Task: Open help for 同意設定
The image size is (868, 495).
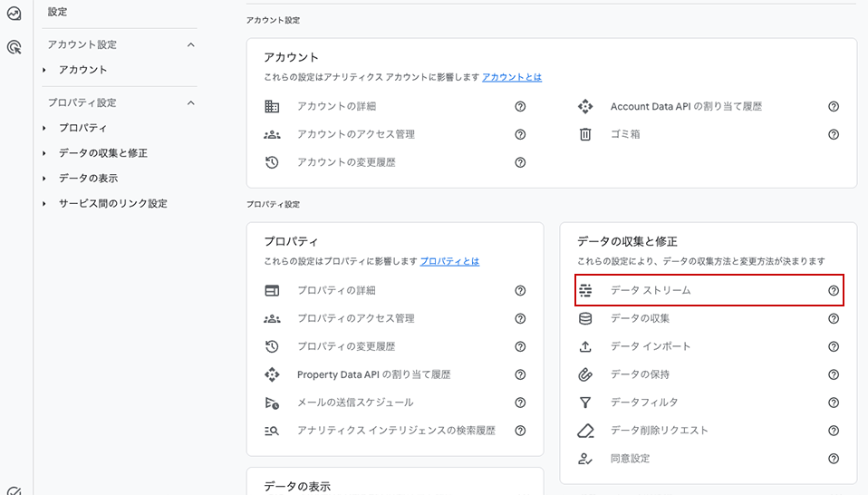Action: pos(834,459)
